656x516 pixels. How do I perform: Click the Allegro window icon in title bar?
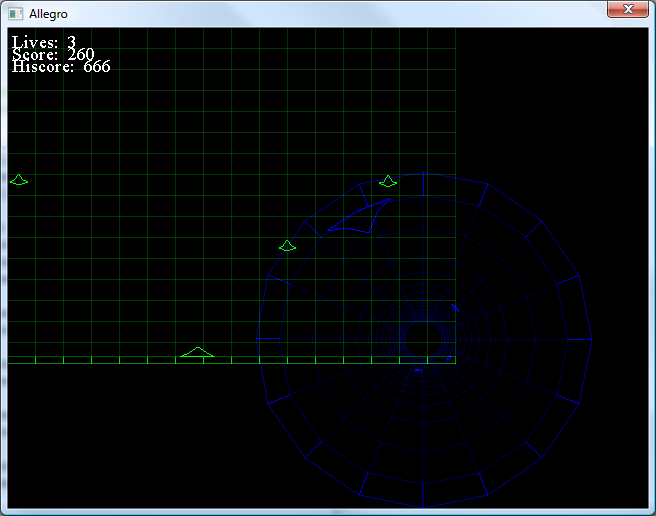click(15, 10)
